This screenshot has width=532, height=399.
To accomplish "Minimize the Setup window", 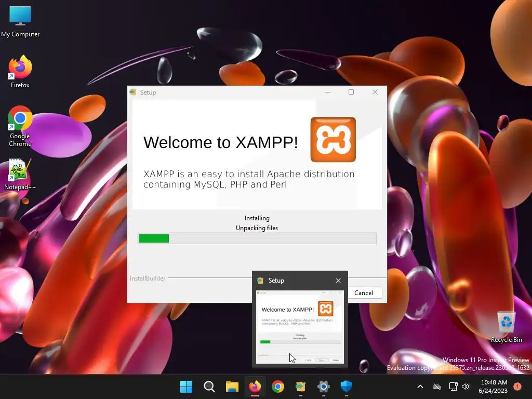I will pos(328,92).
